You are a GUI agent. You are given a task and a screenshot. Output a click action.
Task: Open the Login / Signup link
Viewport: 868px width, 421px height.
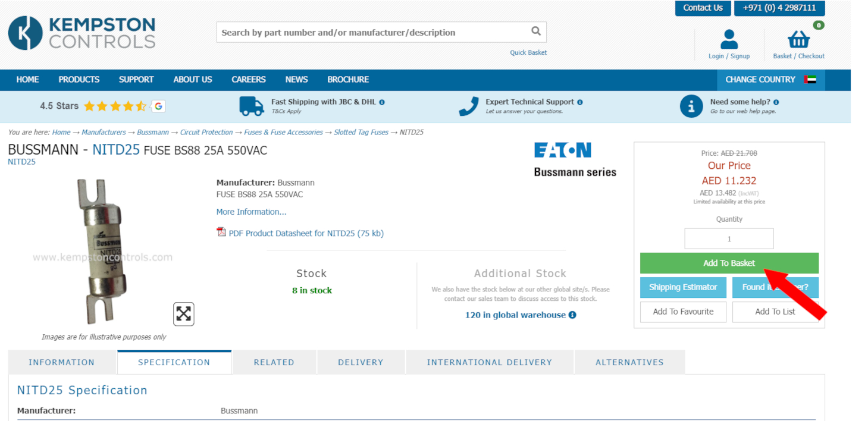pos(729,56)
